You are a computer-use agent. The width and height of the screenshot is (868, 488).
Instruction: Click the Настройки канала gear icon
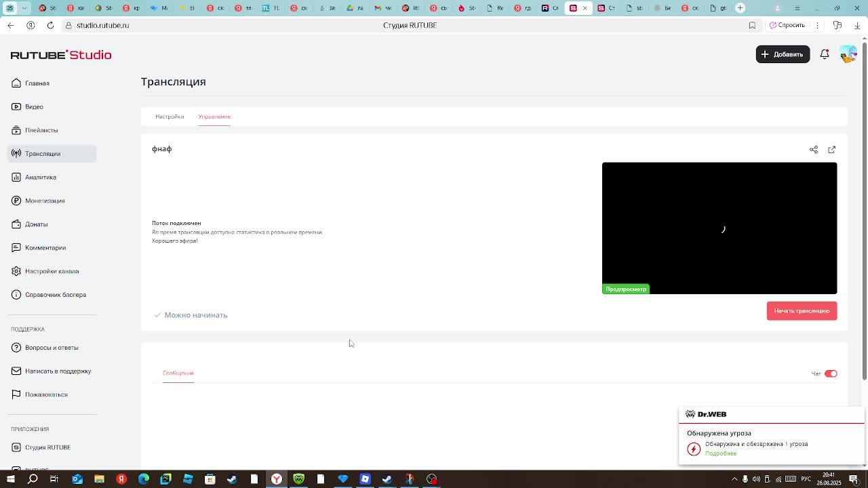pyautogui.click(x=16, y=271)
